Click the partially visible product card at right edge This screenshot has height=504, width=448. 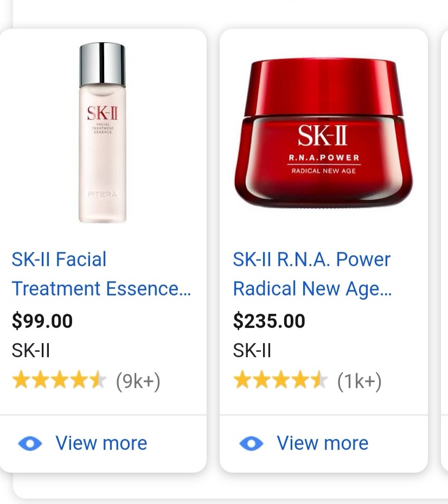(x=444, y=249)
